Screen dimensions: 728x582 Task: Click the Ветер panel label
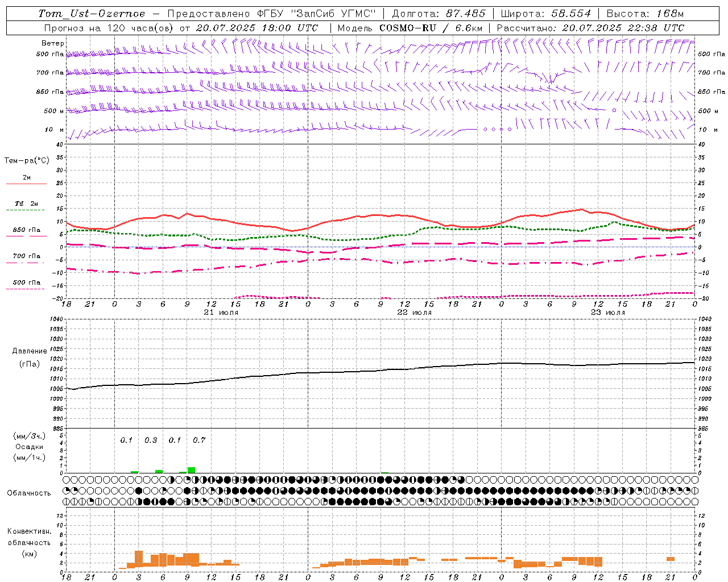coord(53,43)
